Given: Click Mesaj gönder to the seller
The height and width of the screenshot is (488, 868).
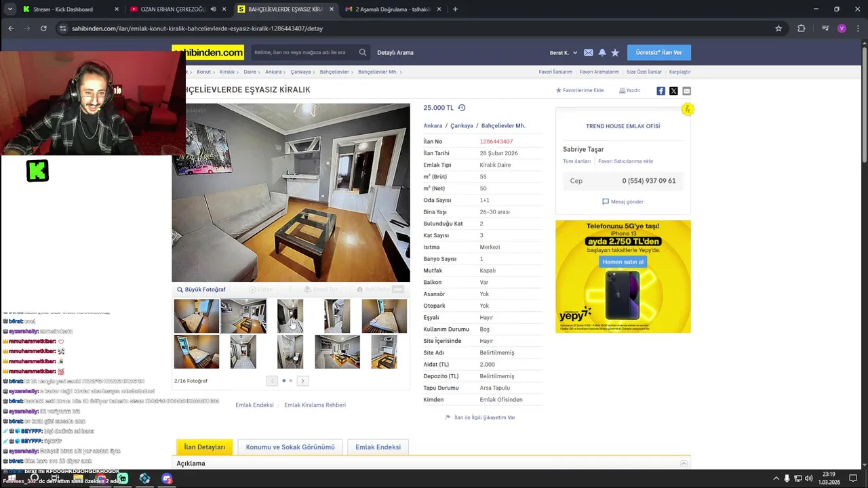Looking at the screenshot, I should click(x=623, y=202).
